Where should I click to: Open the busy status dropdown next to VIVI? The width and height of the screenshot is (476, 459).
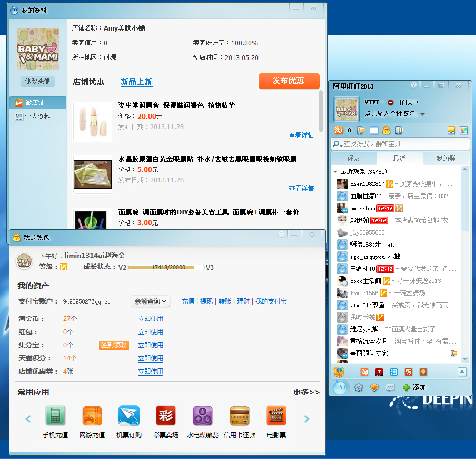click(x=390, y=102)
